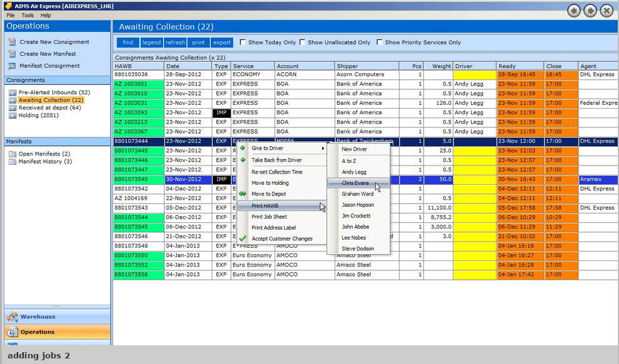The width and height of the screenshot is (619, 364).
Task: Expand the Give to Driver submenu
Action: 282,149
